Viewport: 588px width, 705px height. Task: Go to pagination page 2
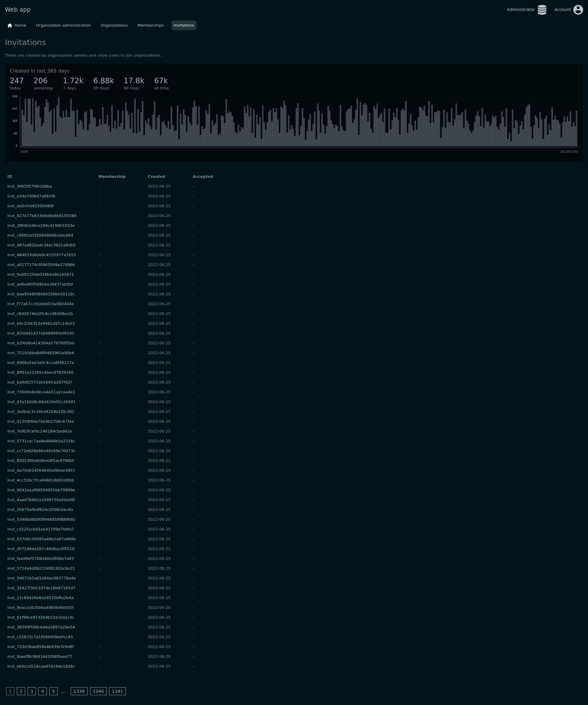pyautogui.click(x=21, y=691)
